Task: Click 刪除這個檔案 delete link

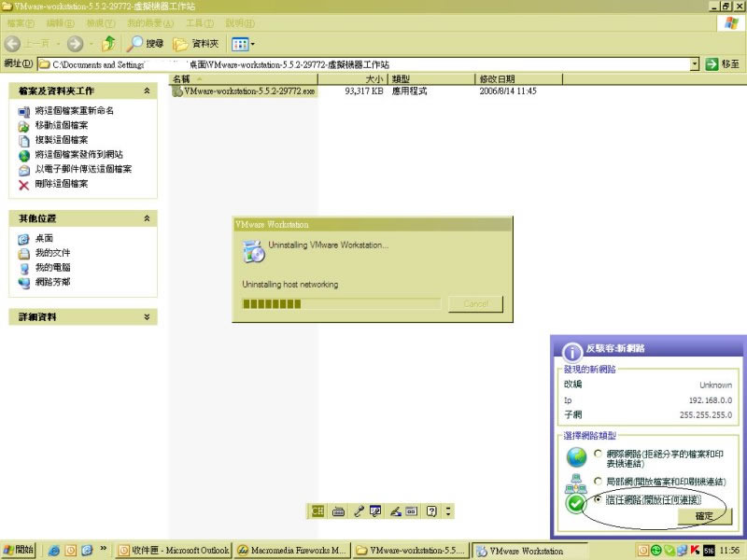Action: point(62,184)
